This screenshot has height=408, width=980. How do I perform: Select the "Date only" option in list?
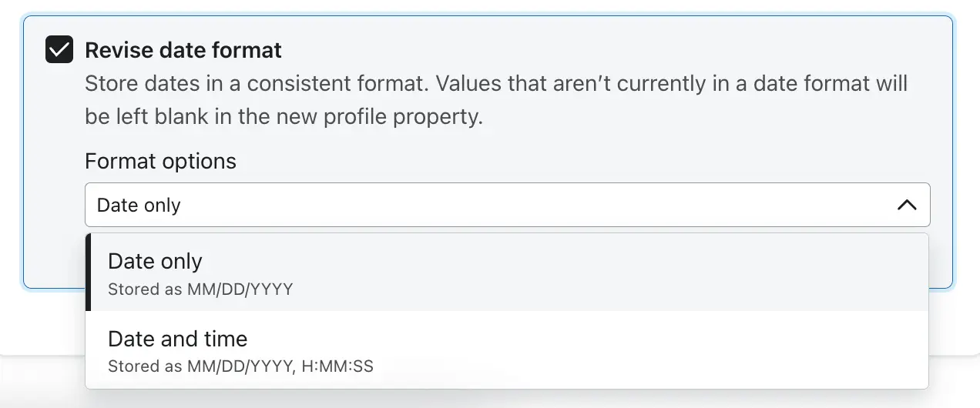[155, 262]
